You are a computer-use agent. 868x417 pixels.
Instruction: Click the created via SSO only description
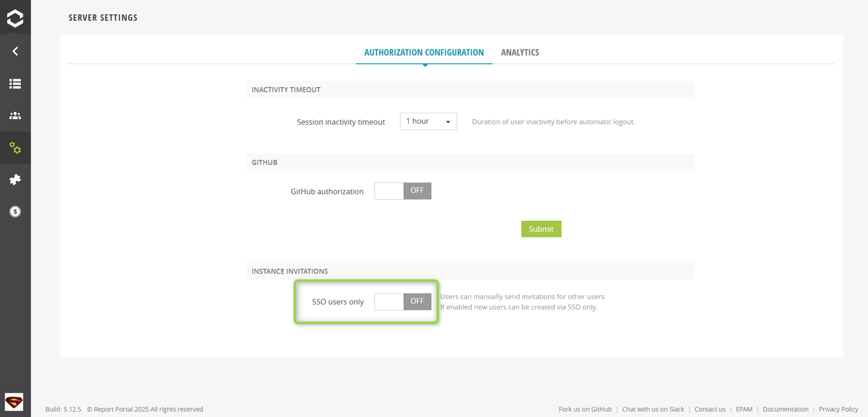point(519,307)
